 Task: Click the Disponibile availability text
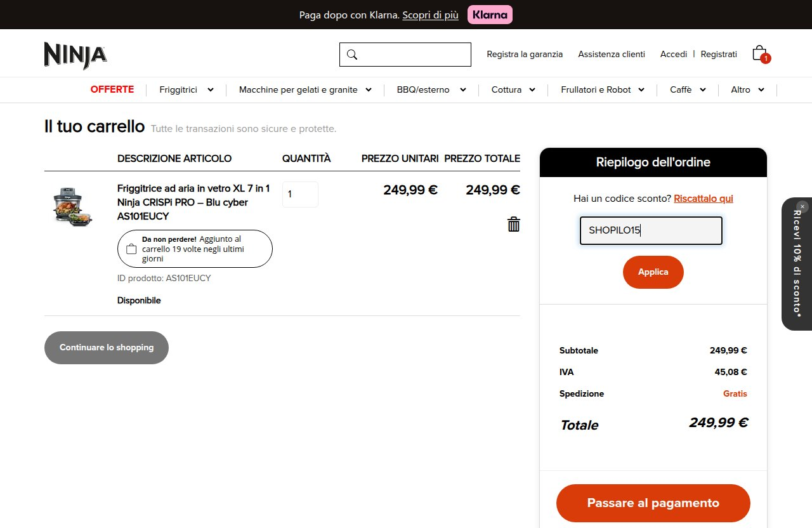(139, 300)
